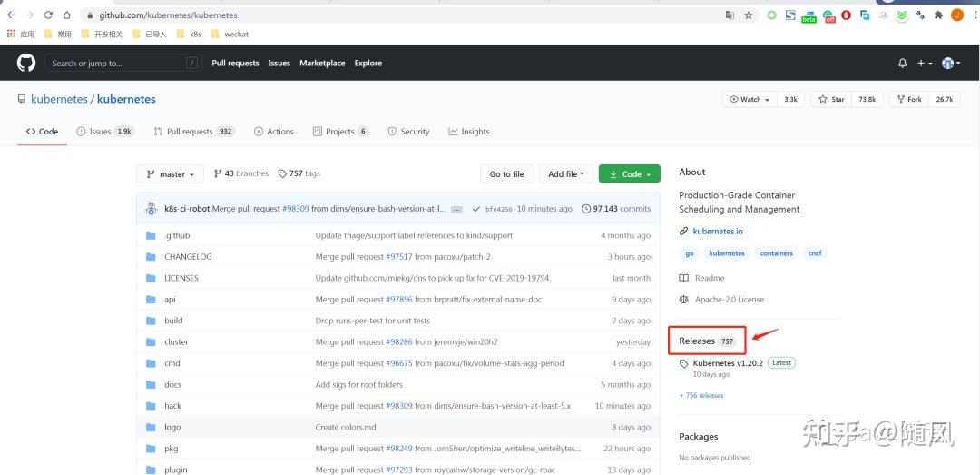View the 43 branches link

coord(240,173)
